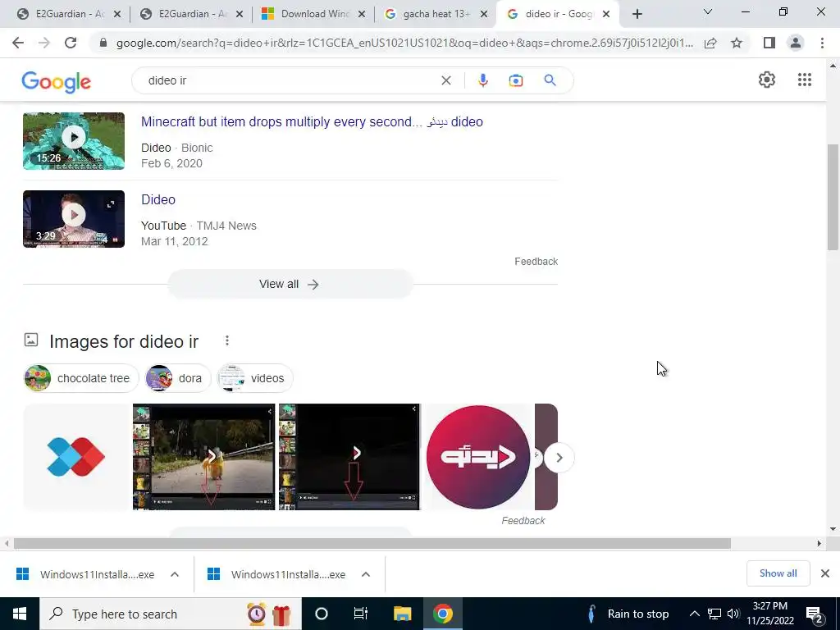Image resolution: width=840 pixels, height=630 pixels.
Task: Open the red circular Dideo logo image
Action: tap(478, 457)
